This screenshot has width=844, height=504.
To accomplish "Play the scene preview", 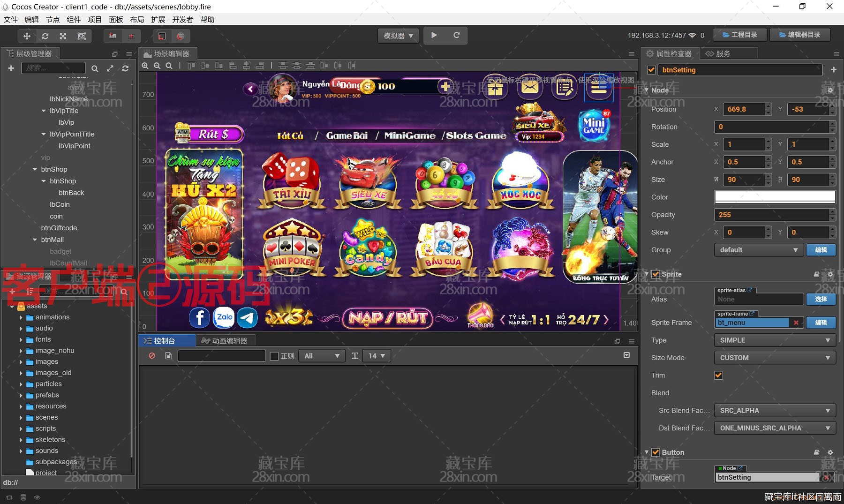I will coord(434,35).
